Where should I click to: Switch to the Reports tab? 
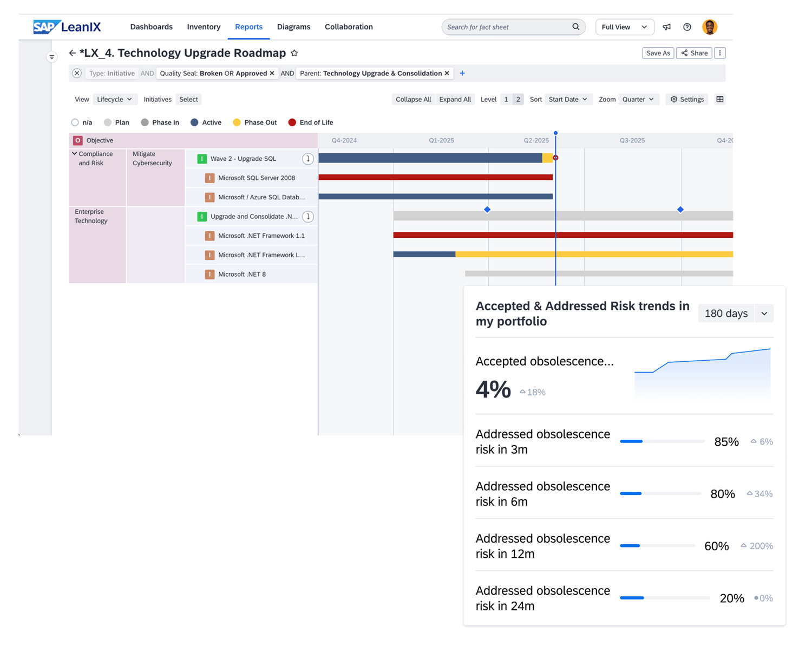[248, 27]
